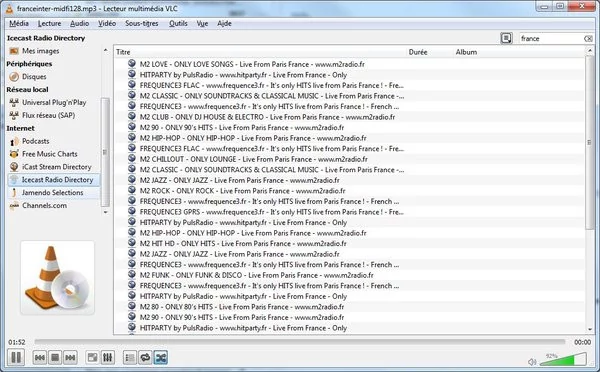Open the Vidéo menu
This screenshot has height=372, width=600.
pyautogui.click(x=107, y=23)
